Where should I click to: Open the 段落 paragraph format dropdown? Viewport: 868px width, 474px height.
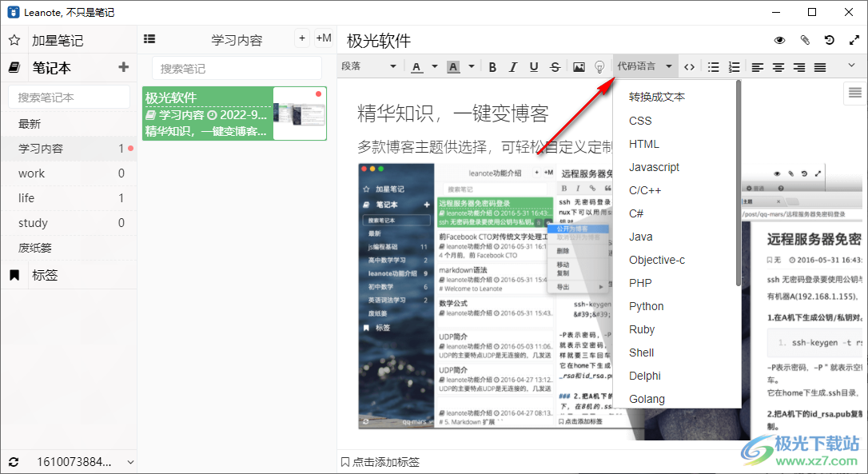368,66
